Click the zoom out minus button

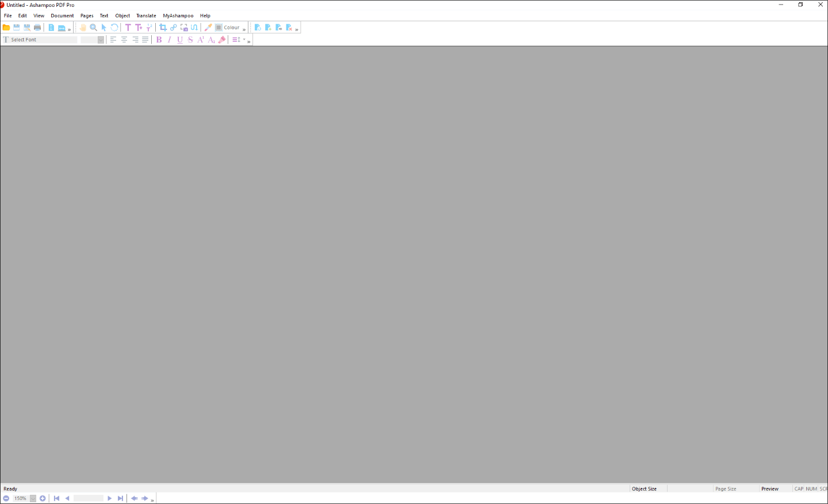(6, 498)
